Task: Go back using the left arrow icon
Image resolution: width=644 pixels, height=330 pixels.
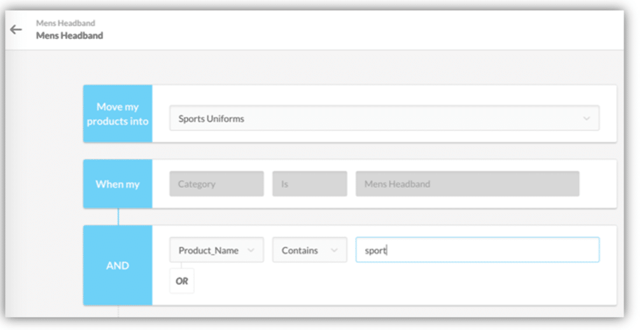Action: [x=16, y=30]
